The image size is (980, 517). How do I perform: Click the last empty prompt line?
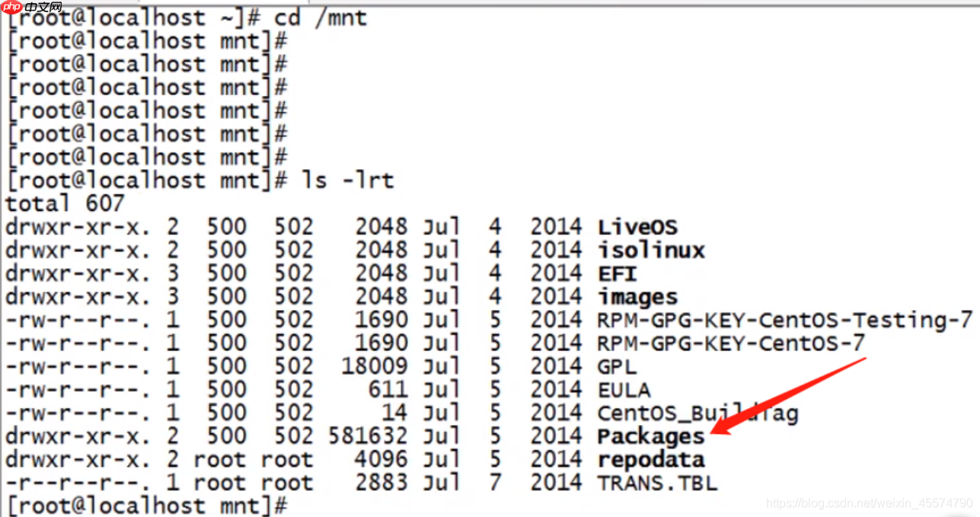(x=146, y=506)
